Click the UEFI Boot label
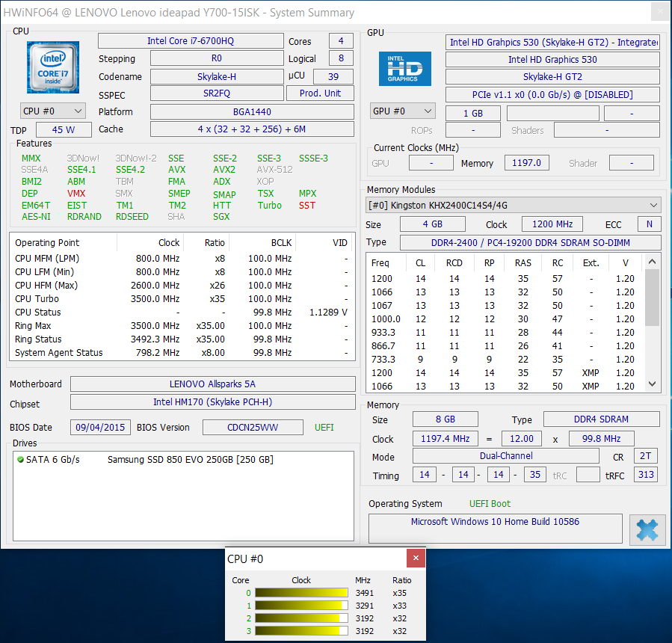The image size is (672, 643). click(x=490, y=504)
